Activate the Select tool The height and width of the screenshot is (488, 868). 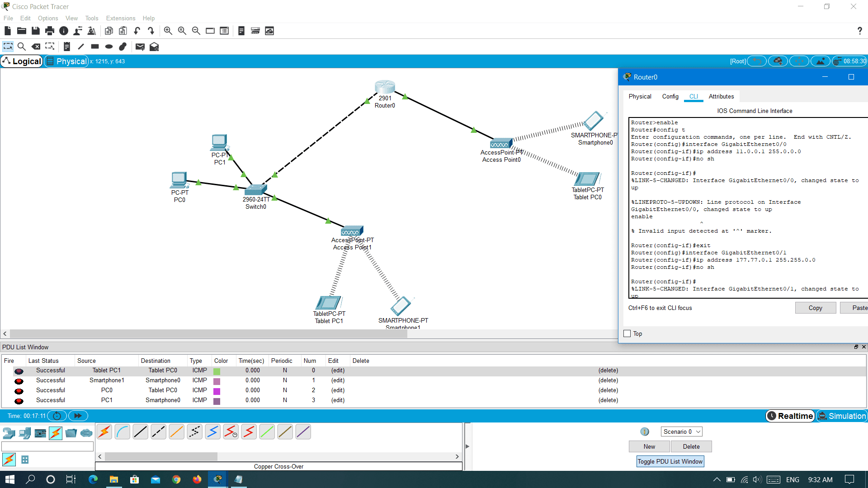[8, 47]
